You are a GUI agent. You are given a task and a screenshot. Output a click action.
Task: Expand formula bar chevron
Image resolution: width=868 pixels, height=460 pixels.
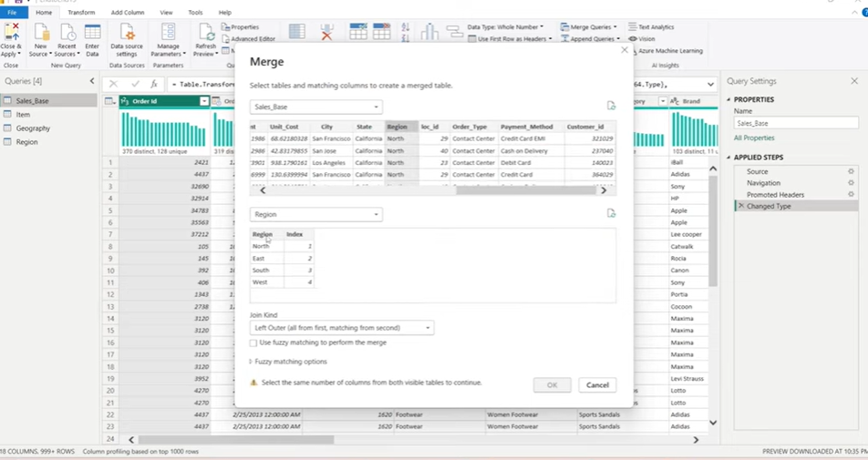click(710, 85)
